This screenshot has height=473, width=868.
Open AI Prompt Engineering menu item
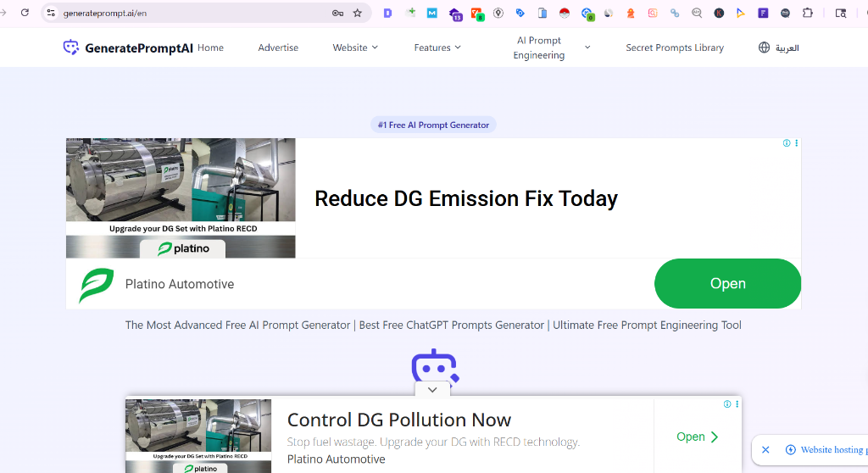click(538, 47)
